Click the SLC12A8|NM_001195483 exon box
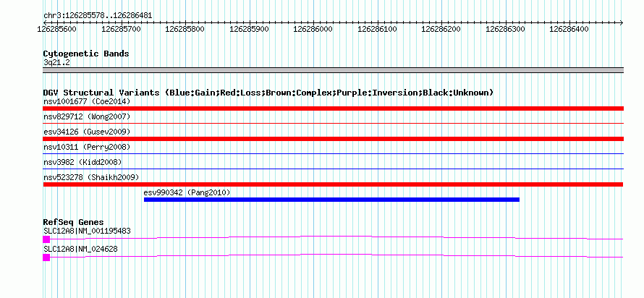Viewport: 644px width, 298px height. tap(46, 239)
